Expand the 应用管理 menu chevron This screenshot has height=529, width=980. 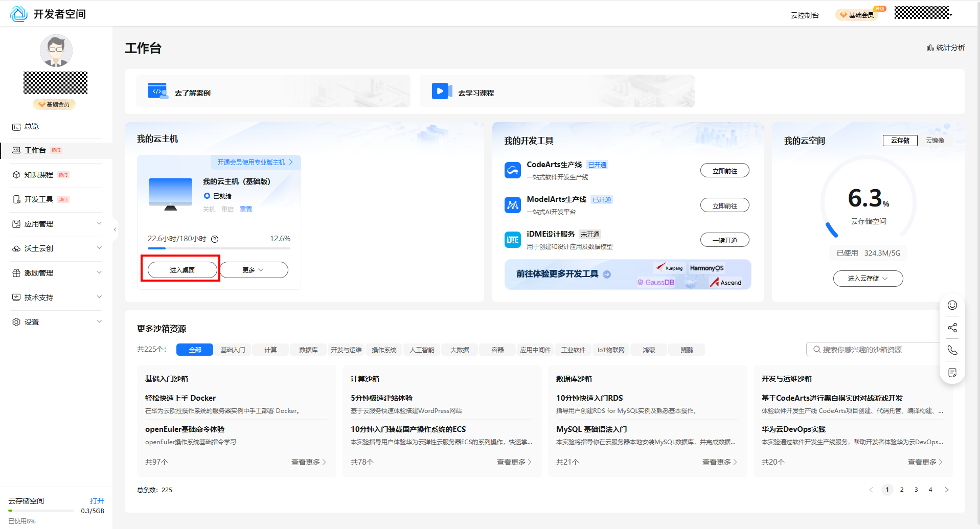point(99,223)
